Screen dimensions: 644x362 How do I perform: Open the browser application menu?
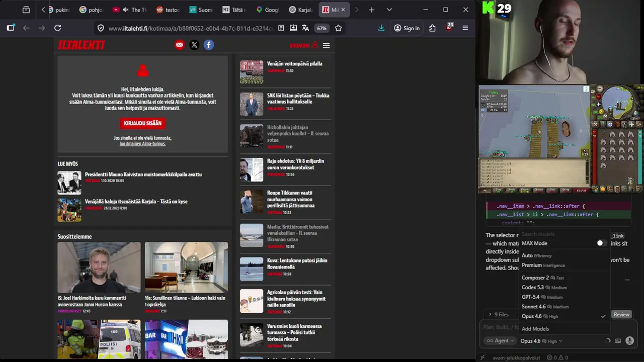point(465,28)
